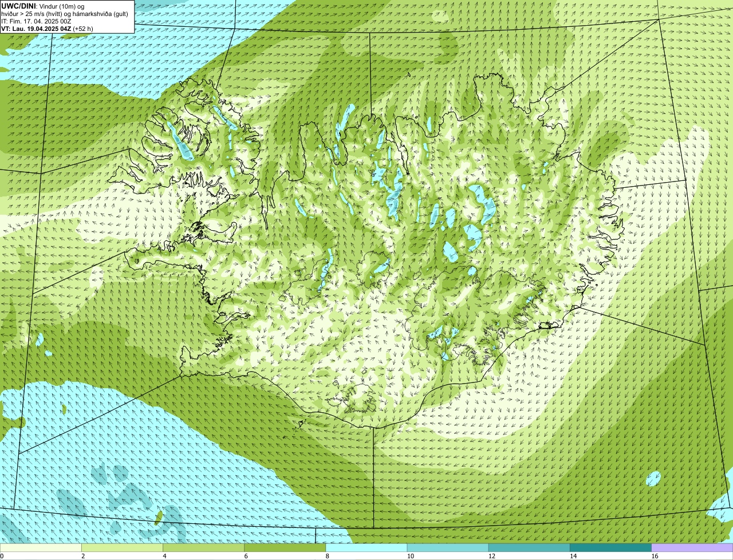Click the pale cyan 8–10 m/s legend swatch
The width and height of the screenshot is (733, 560).
(366, 547)
